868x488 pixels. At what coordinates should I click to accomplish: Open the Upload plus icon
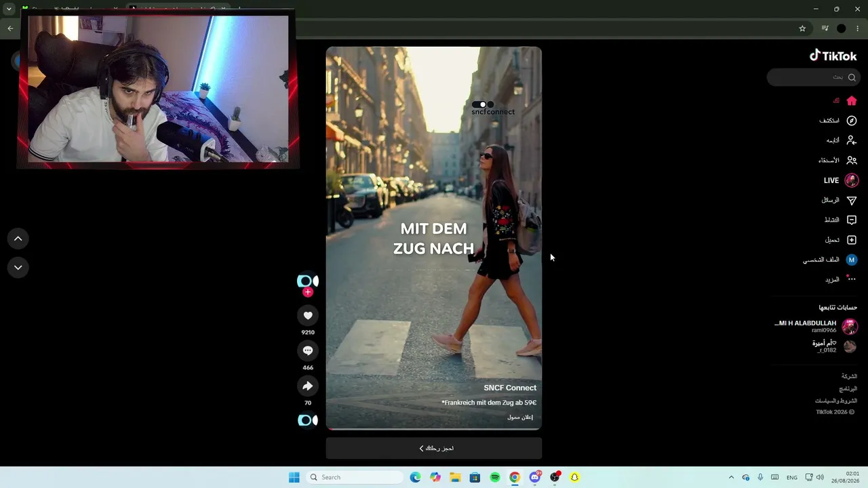pyautogui.click(x=852, y=240)
